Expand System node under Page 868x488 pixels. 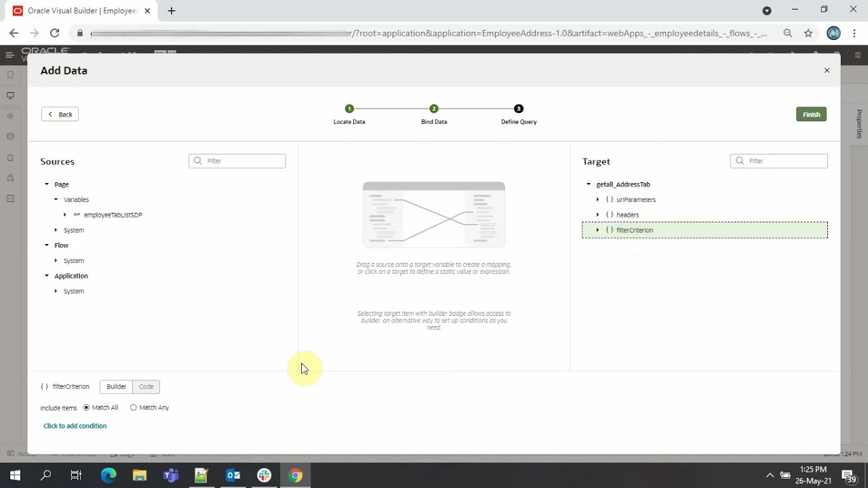(56, 230)
